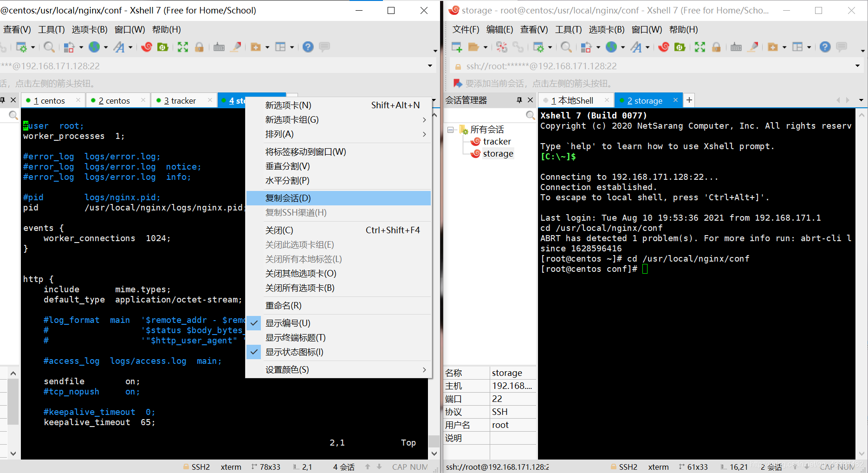Screen dimensions: 868x473
Task: Toggle 显示编号(U) checked menu option
Action: click(338, 323)
